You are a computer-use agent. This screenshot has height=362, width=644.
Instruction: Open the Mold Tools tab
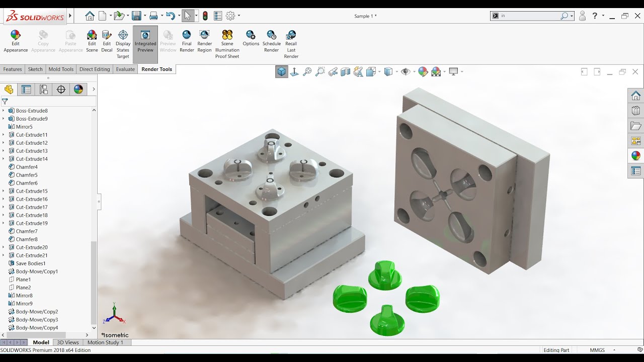[x=61, y=69]
